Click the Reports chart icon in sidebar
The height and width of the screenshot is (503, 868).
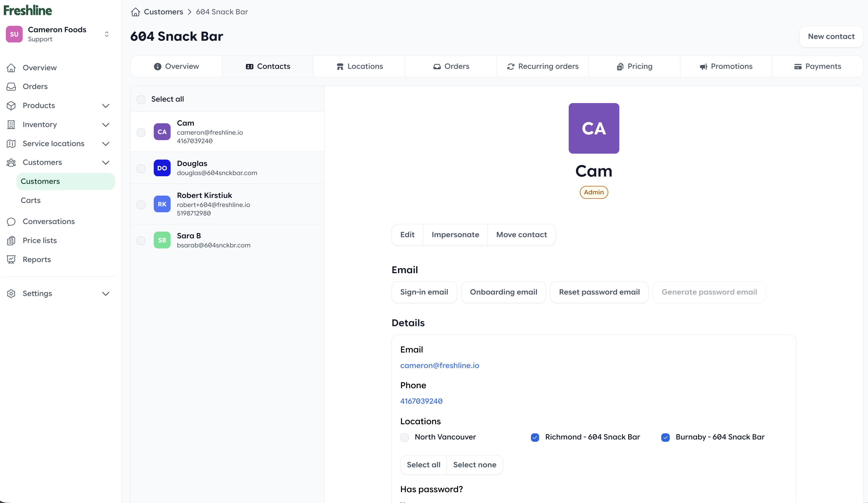click(11, 260)
